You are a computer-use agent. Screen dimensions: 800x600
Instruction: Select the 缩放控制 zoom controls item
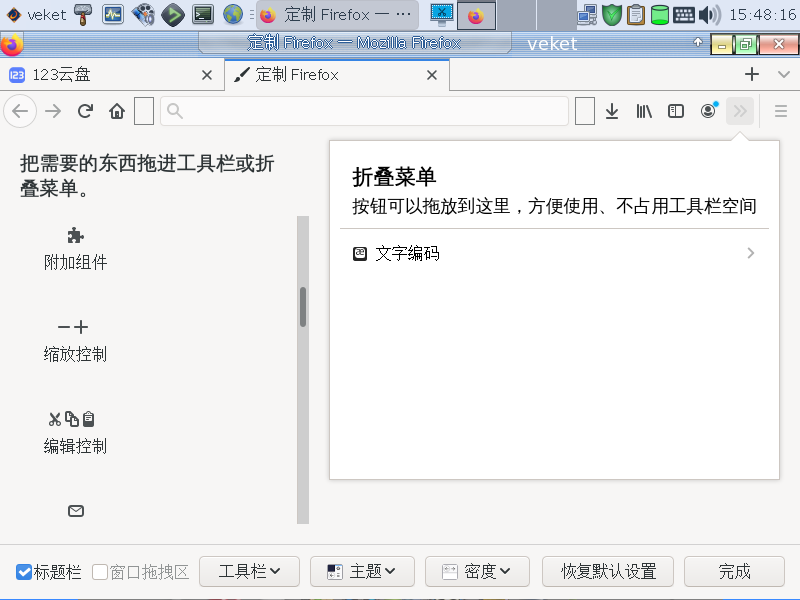point(76,340)
